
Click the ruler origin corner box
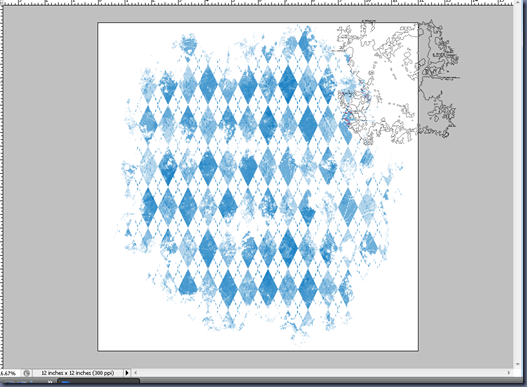click(x=2, y=2)
